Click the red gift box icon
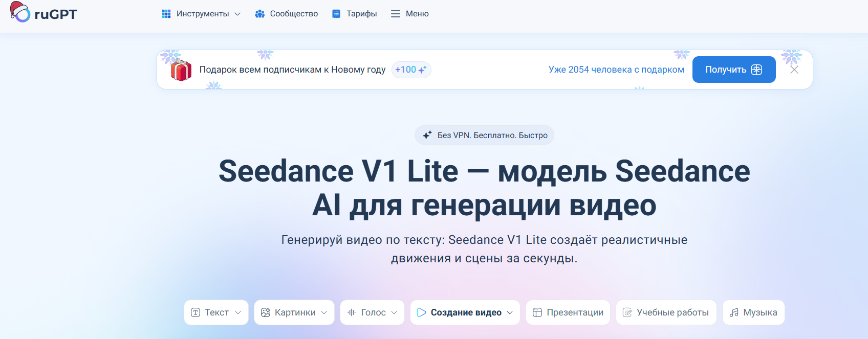868x339 pixels. [181, 70]
